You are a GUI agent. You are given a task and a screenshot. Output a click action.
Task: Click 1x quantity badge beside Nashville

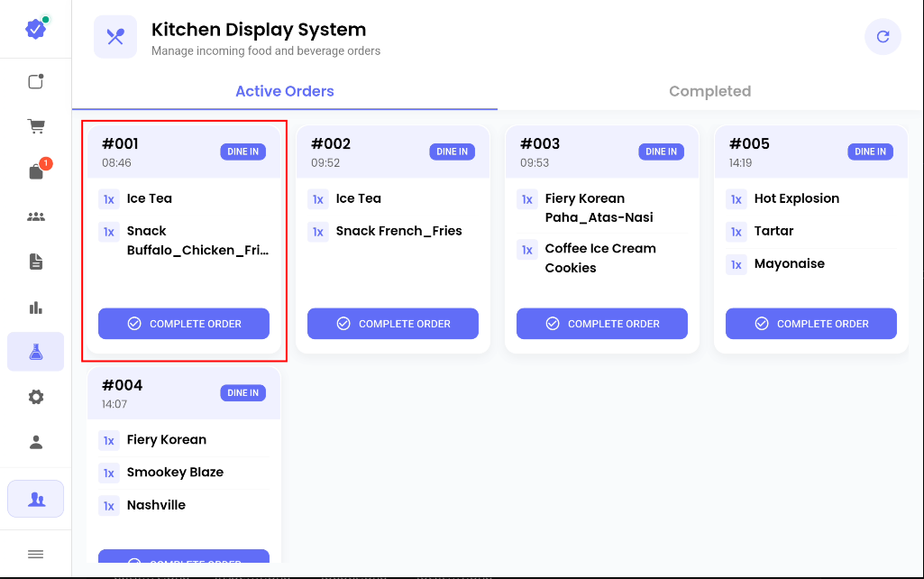click(108, 506)
